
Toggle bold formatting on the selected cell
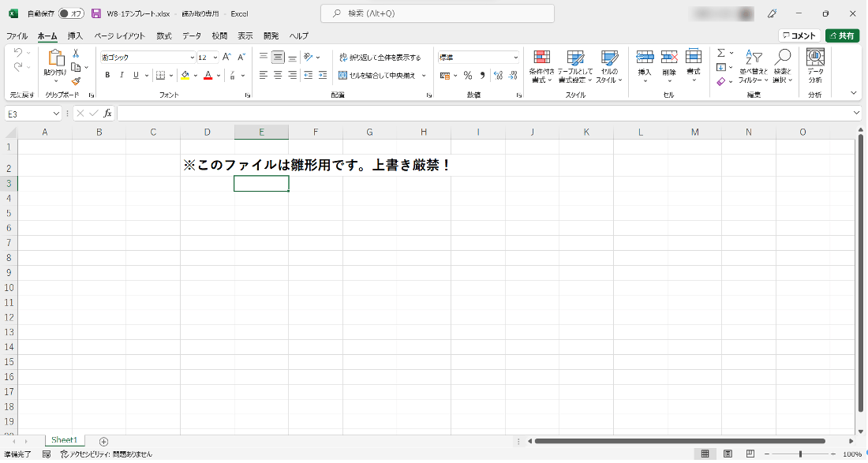click(107, 76)
